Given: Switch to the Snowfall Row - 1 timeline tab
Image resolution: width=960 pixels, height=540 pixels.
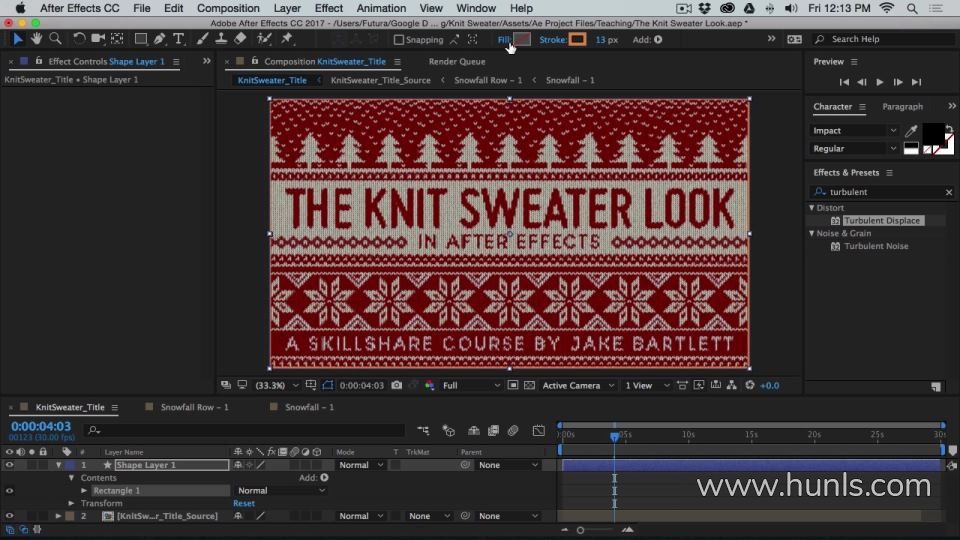Looking at the screenshot, I should click(194, 407).
